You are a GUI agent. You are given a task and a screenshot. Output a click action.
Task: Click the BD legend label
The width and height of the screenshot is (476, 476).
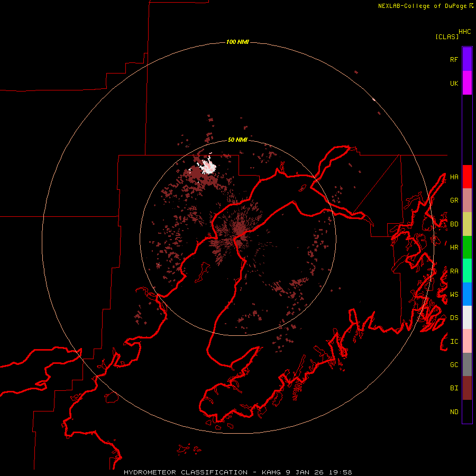454,224
